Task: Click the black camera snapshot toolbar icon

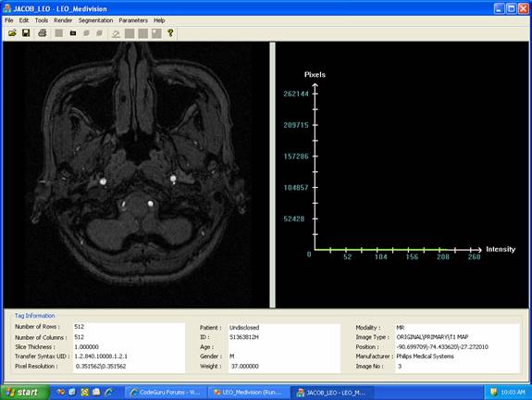Action: pos(72,33)
